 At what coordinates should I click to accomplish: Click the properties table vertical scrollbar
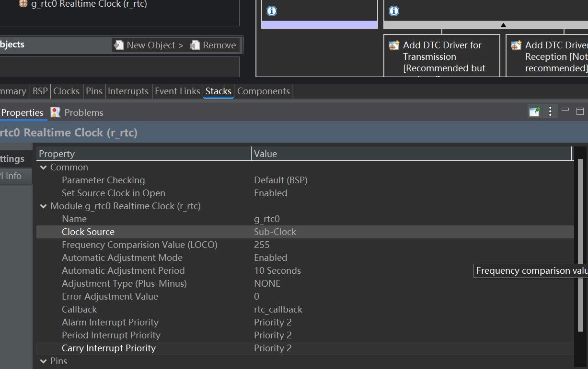coord(580,245)
